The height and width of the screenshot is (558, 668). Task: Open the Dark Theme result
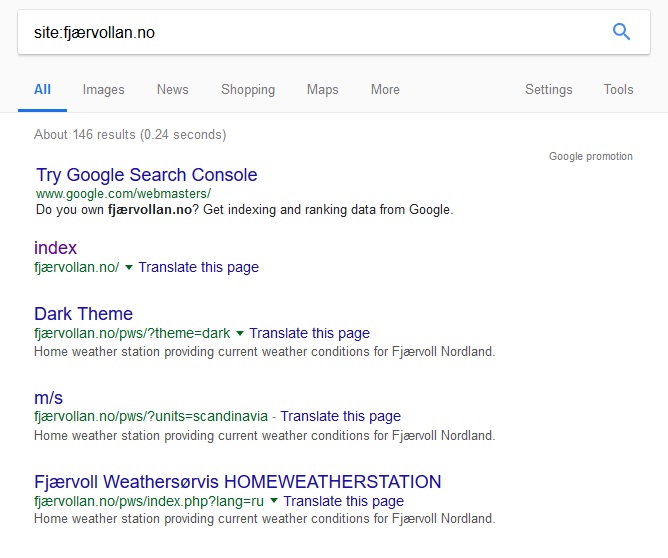click(x=84, y=314)
